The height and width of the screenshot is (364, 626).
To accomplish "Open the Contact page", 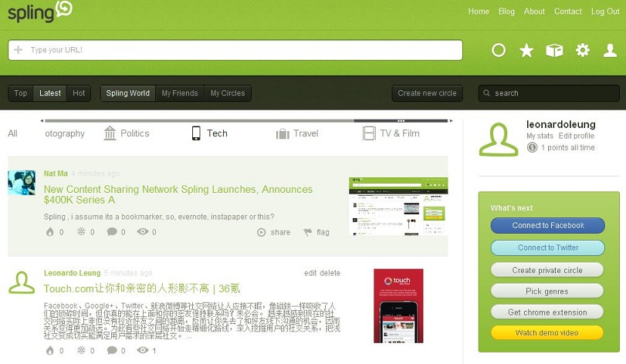I will [x=567, y=12].
